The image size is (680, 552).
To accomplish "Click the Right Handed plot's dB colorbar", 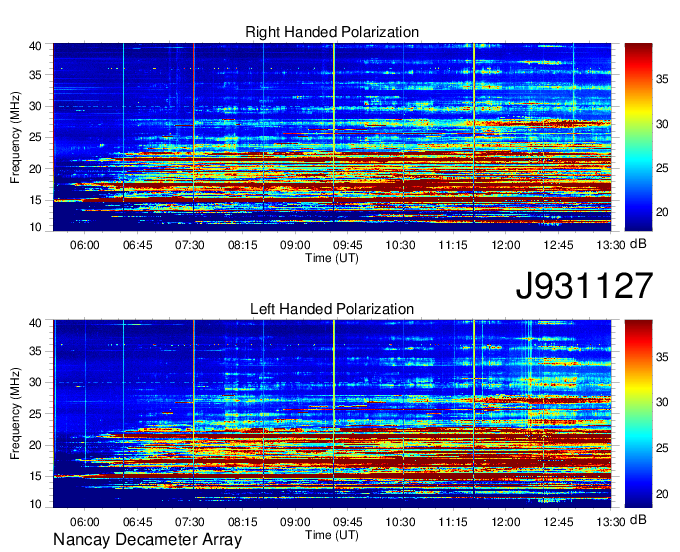I will pyautogui.click(x=638, y=137).
